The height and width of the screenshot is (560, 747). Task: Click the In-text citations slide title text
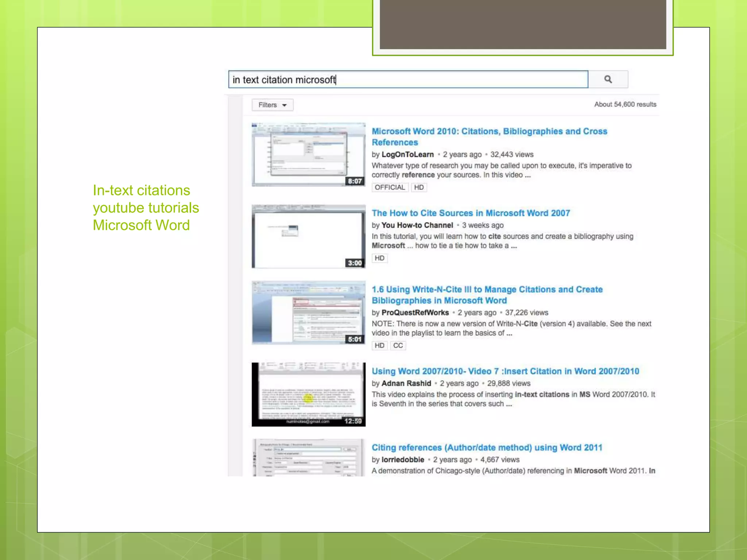tap(146, 208)
